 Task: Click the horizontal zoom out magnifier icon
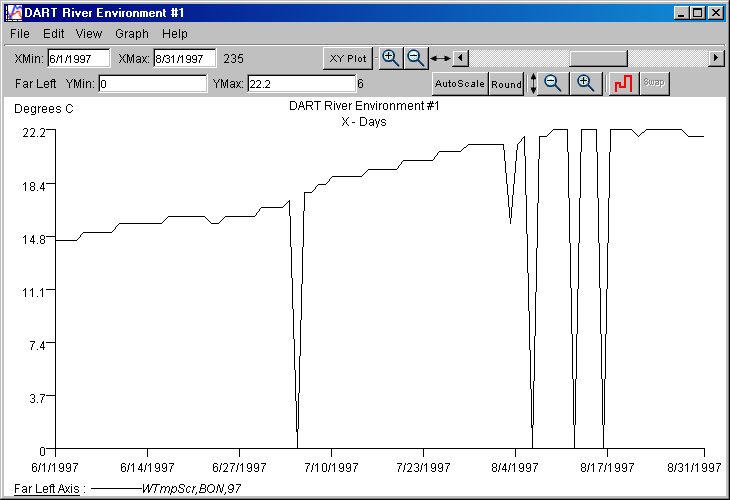(x=415, y=58)
